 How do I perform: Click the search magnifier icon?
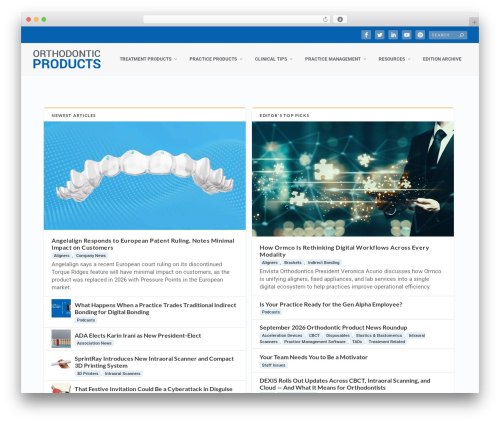tap(462, 35)
